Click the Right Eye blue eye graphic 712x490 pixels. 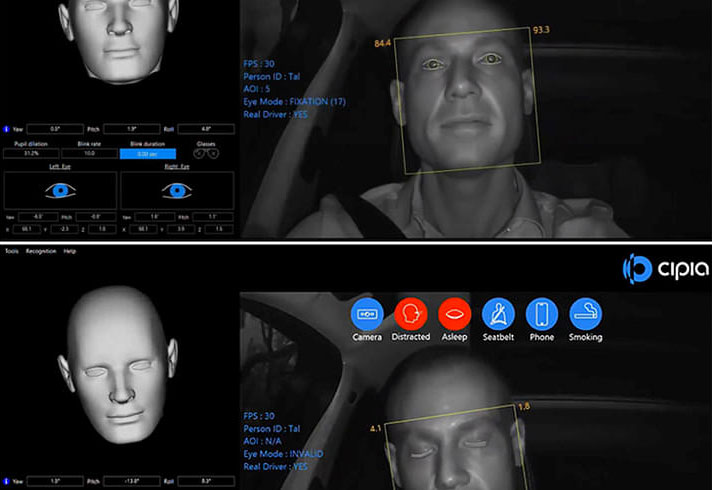coord(177,190)
